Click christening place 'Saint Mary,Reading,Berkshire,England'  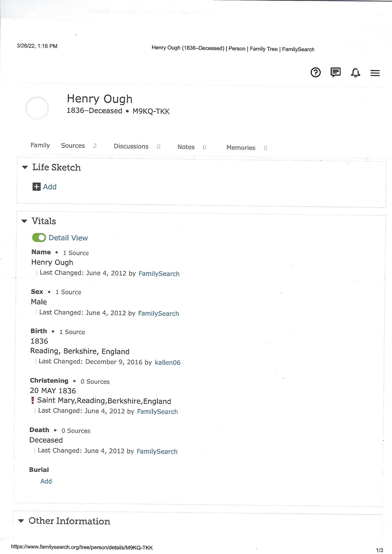tap(104, 401)
